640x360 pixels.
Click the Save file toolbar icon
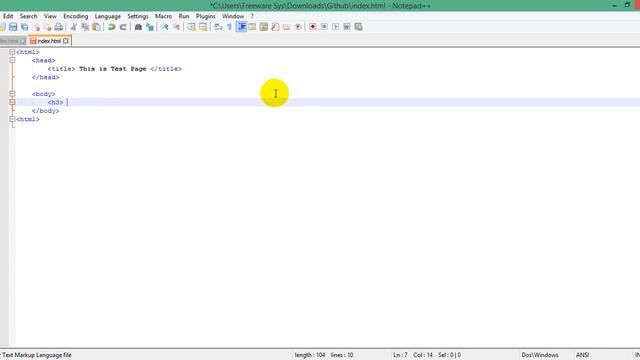coord(13,27)
